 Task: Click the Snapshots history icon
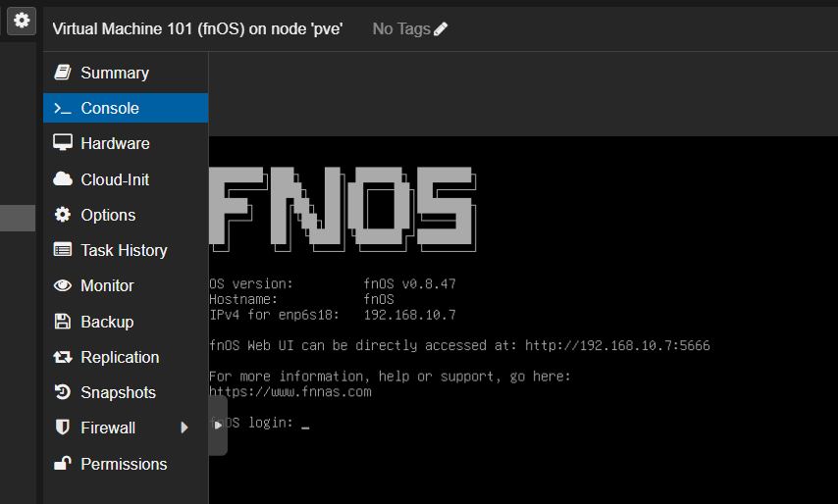pos(63,392)
